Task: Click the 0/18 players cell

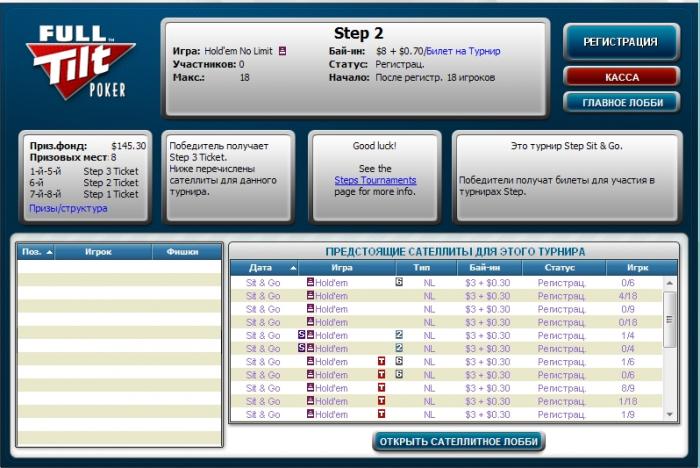Action: 628,322
